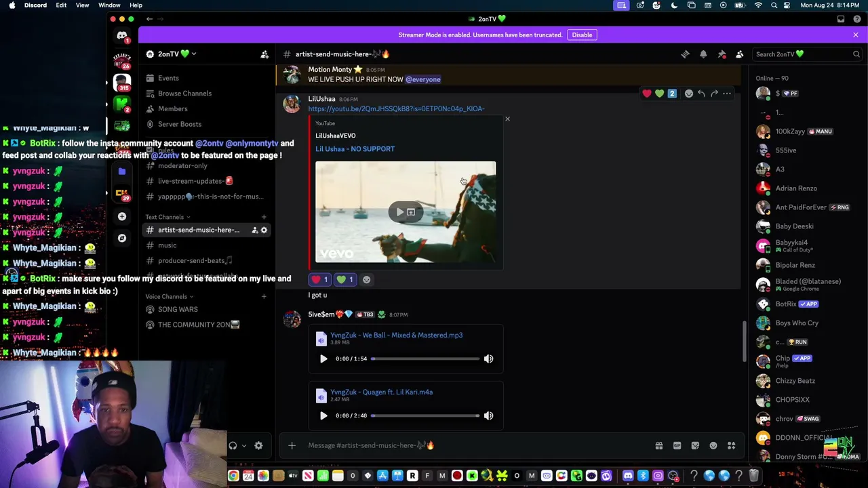
Task: React with number 2 emoji from toolbar
Action: pos(672,94)
